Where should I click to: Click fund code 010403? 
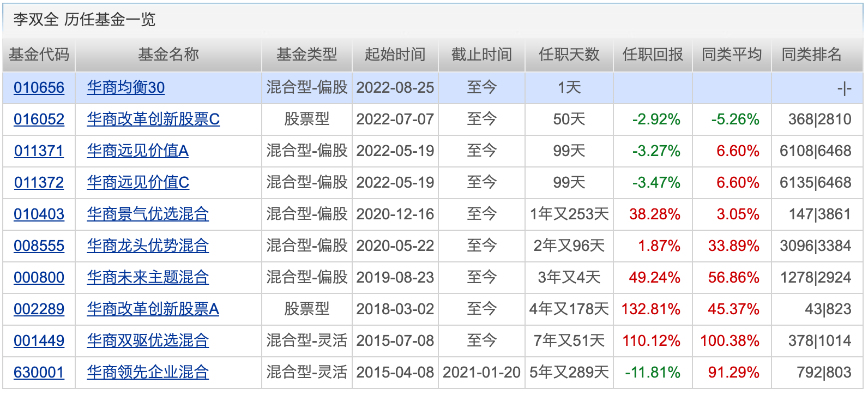tap(39, 214)
